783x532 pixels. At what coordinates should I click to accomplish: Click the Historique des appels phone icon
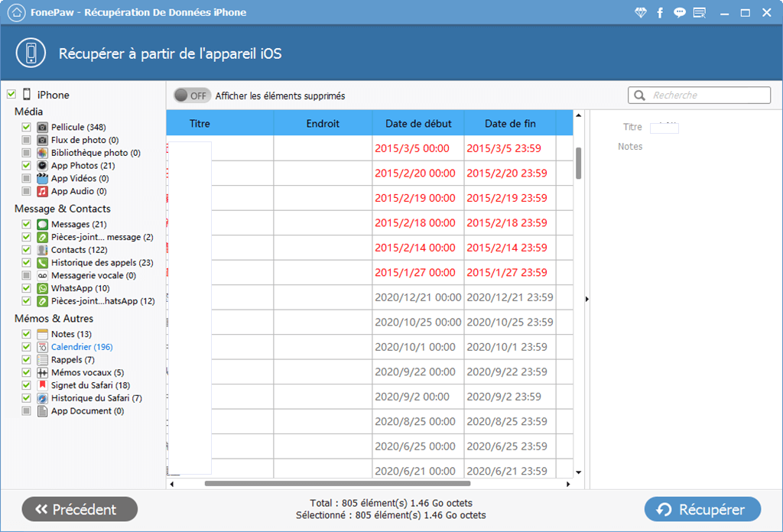pyautogui.click(x=43, y=262)
